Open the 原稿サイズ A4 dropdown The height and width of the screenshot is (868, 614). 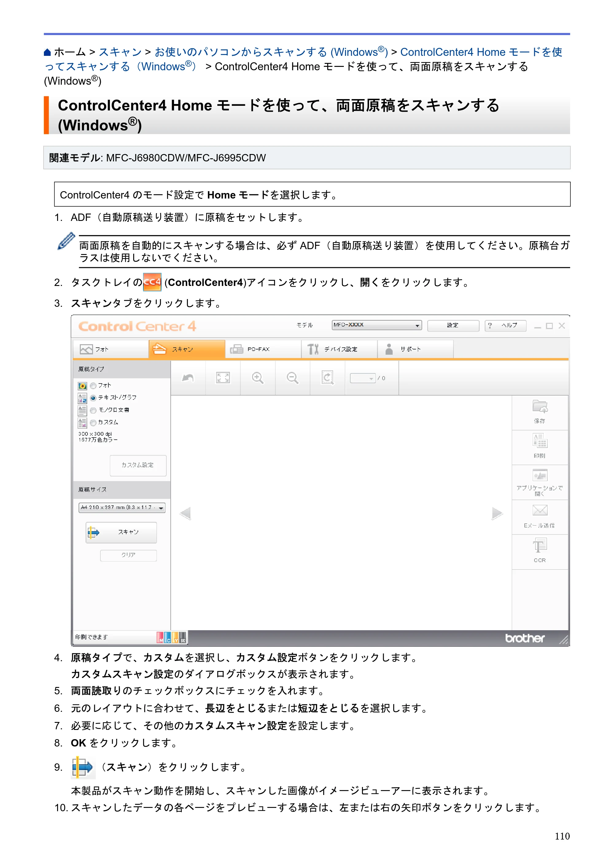[122, 507]
